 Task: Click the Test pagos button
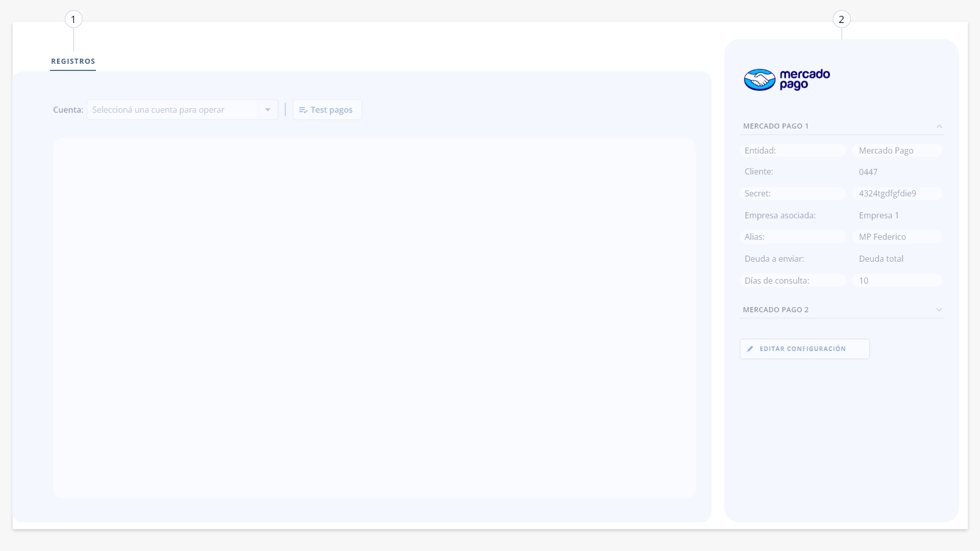tap(327, 110)
